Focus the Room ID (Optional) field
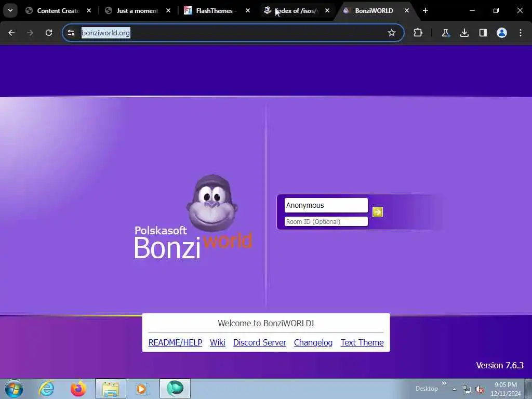This screenshot has height=399, width=532. pyautogui.click(x=326, y=221)
